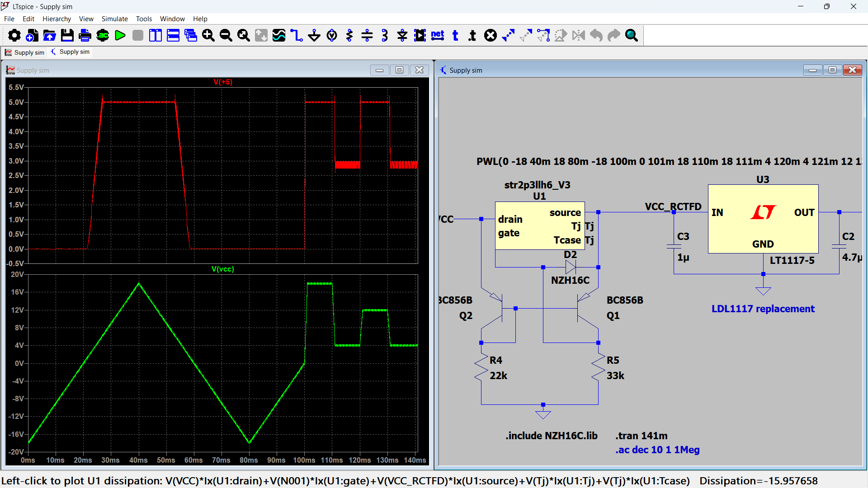Tile windows horizontally with toolbar icon
Screen dimensions: 868x488
coord(173,35)
